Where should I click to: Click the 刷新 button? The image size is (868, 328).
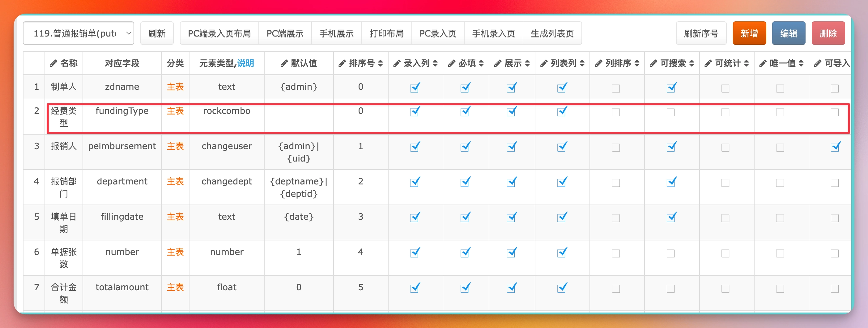[x=157, y=33]
